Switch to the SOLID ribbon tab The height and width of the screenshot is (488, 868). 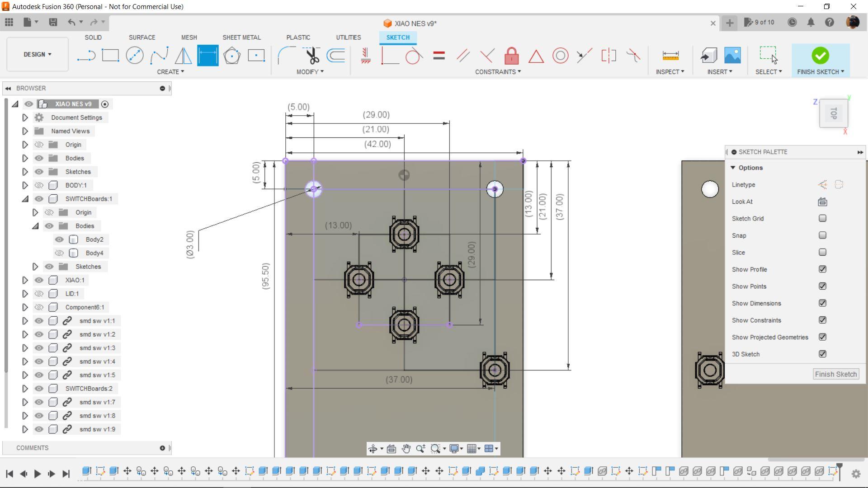tap(94, 37)
